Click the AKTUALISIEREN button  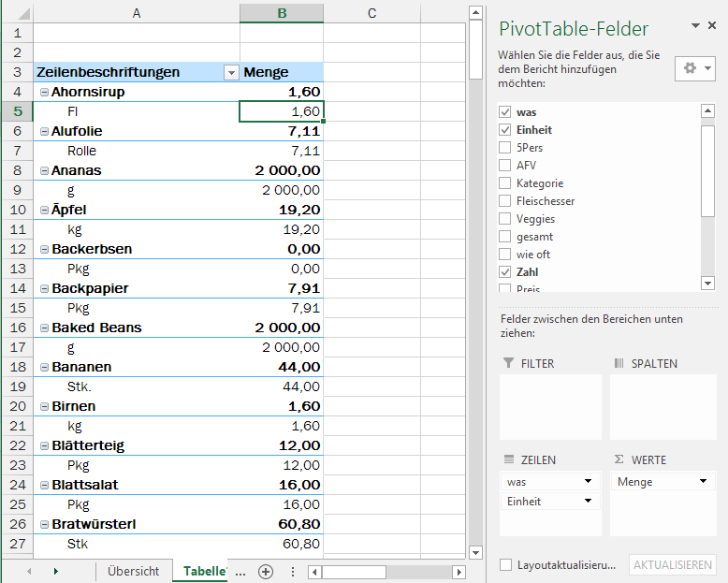pyautogui.click(x=673, y=565)
